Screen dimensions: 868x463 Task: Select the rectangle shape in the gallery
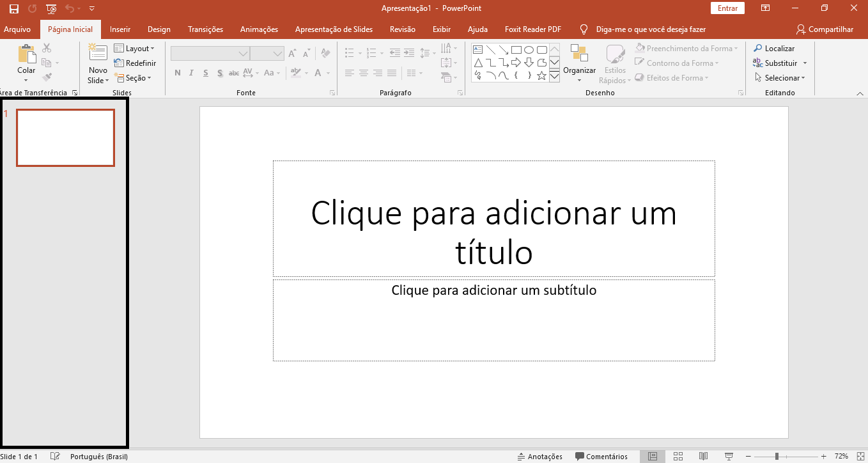tap(516, 49)
